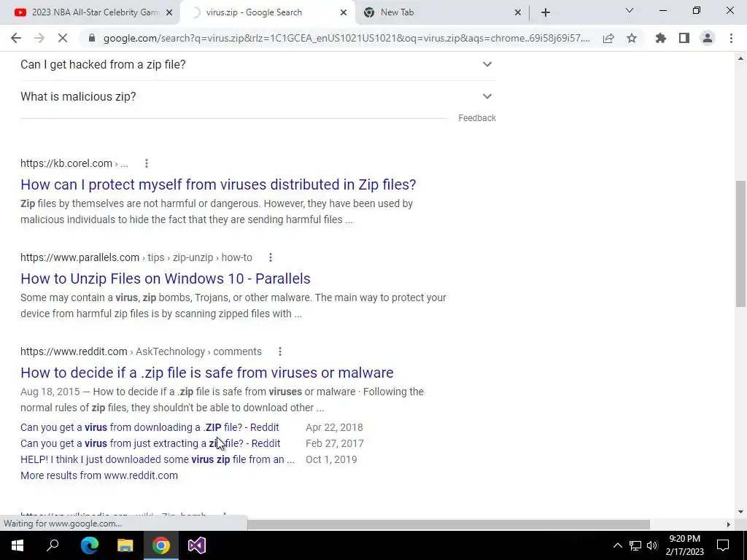This screenshot has height=560, width=747.
Task: Select the virus.zip - Google Search tab
Action: point(267,12)
